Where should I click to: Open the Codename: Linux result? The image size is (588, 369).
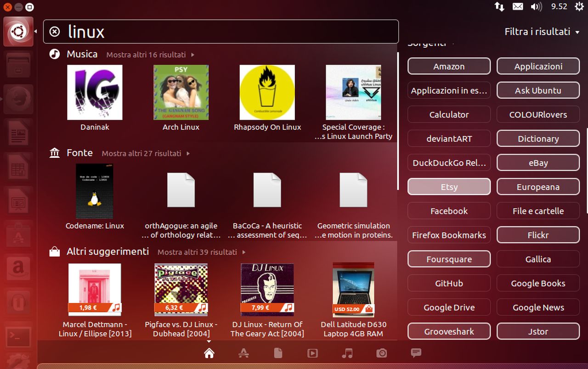pos(95,196)
